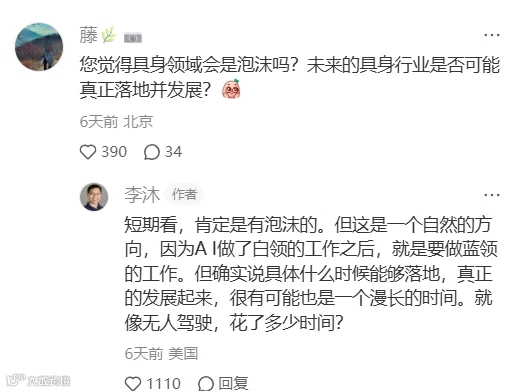522x392 pixels.
Task: Click the watermark logo in the bottom corner
Action: [x=38, y=380]
